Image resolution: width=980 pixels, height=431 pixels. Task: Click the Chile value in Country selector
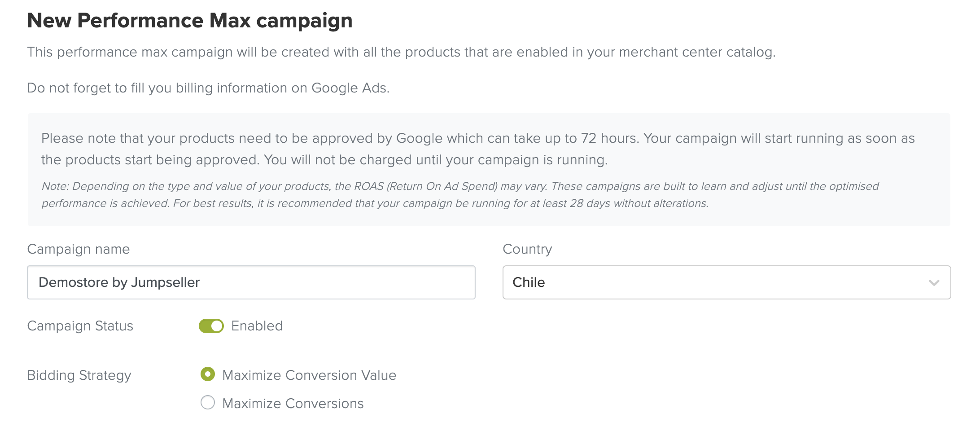tap(529, 282)
